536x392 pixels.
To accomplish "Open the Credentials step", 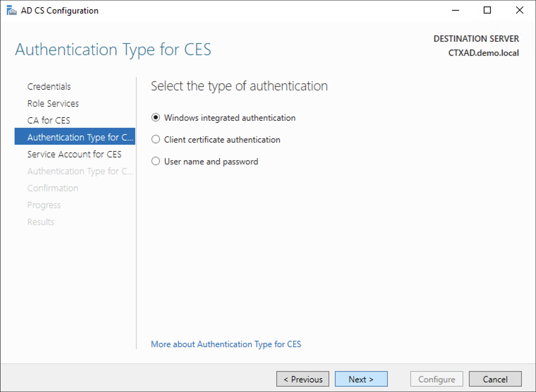I will click(x=49, y=86).
